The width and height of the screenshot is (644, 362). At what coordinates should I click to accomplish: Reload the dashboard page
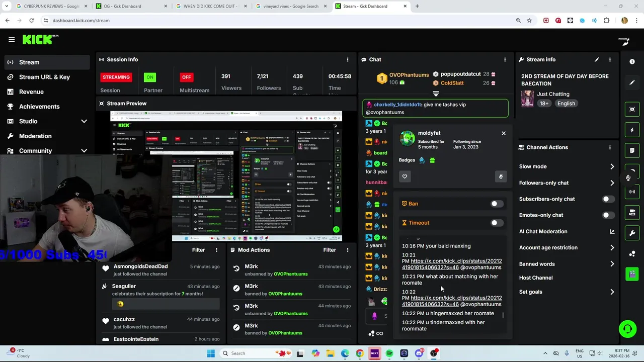tap(31, 21)
